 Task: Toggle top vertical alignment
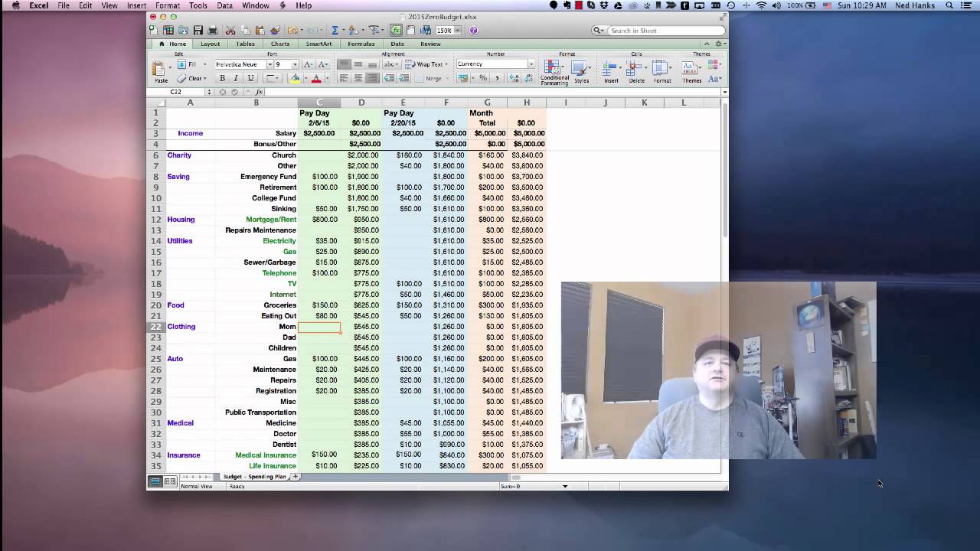[x=344, y=64]
